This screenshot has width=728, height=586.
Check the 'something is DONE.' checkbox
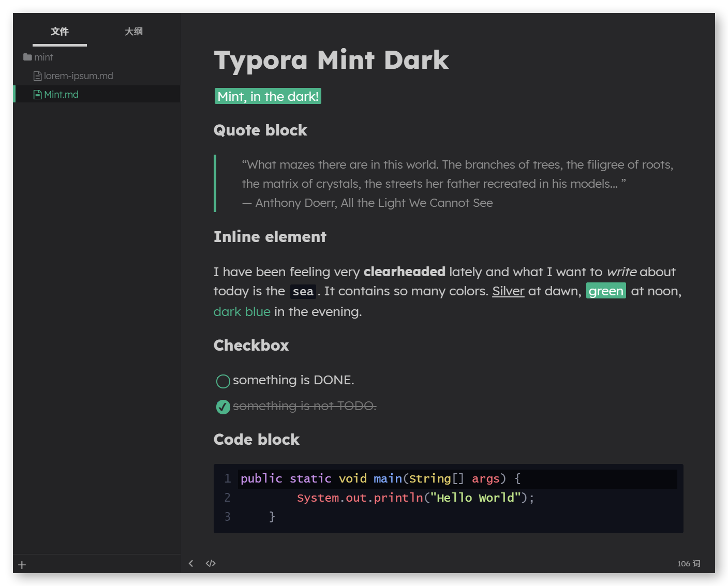pyautogui.click(x=223, y=381)
